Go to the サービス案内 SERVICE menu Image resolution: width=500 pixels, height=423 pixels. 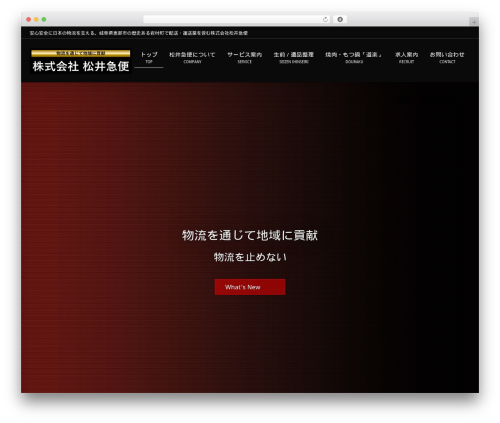click(245, 57)
